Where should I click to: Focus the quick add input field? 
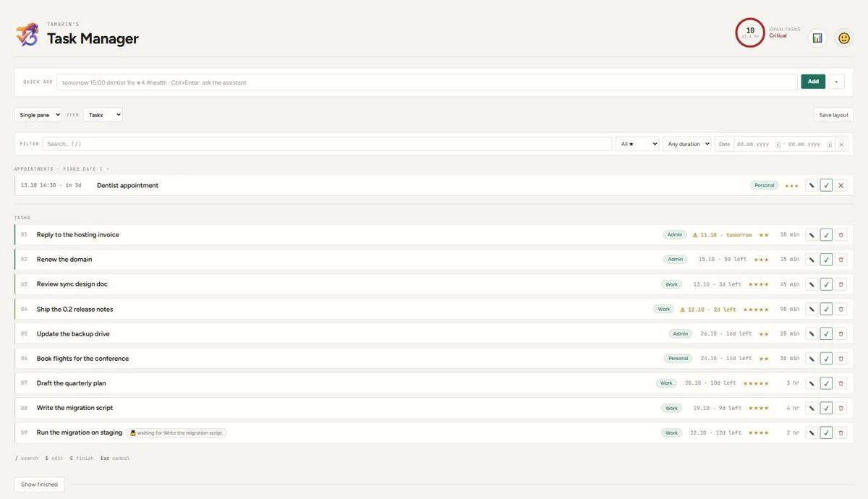pyautogui.click(x=427, y=82)
